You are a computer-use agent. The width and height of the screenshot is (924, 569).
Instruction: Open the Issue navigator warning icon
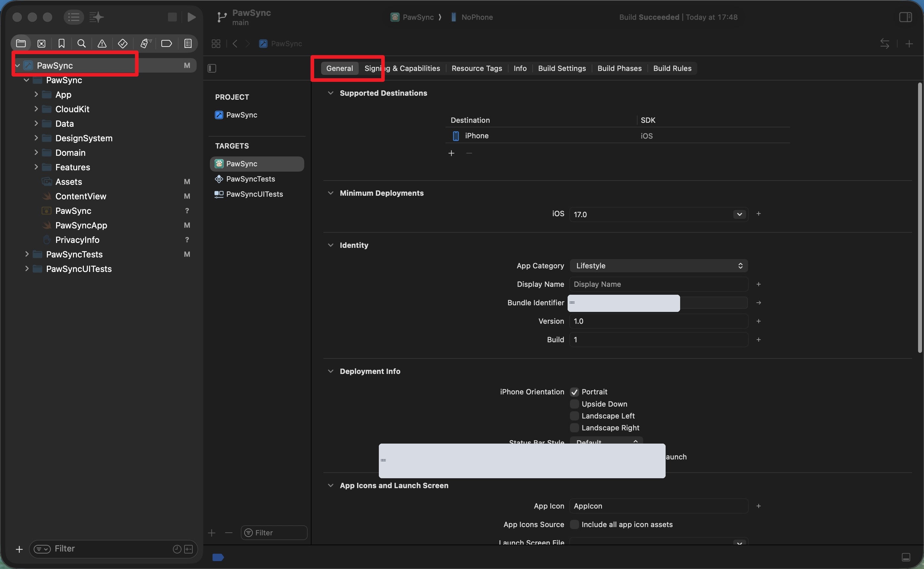pos(102,44)
